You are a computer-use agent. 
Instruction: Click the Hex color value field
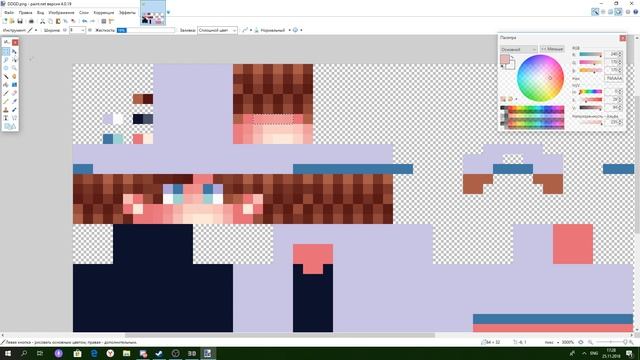613,78
